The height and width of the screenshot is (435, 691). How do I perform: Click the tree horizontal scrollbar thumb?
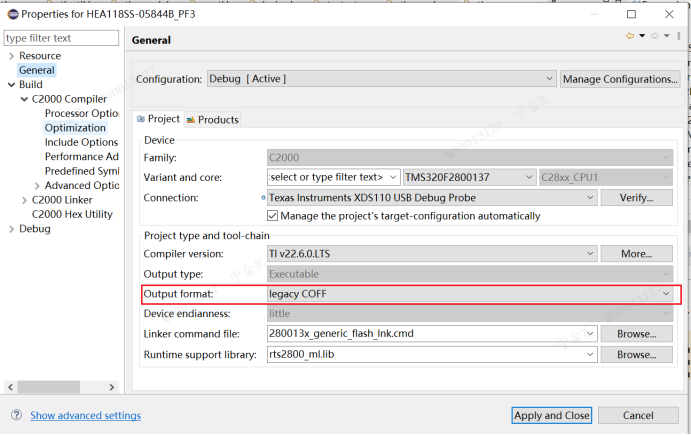click(48, 387)
